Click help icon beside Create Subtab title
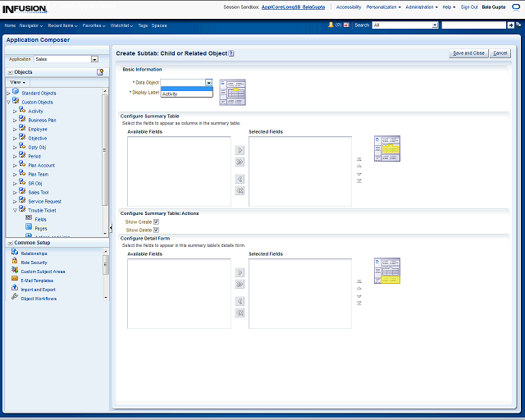 (x=231, y=53)
